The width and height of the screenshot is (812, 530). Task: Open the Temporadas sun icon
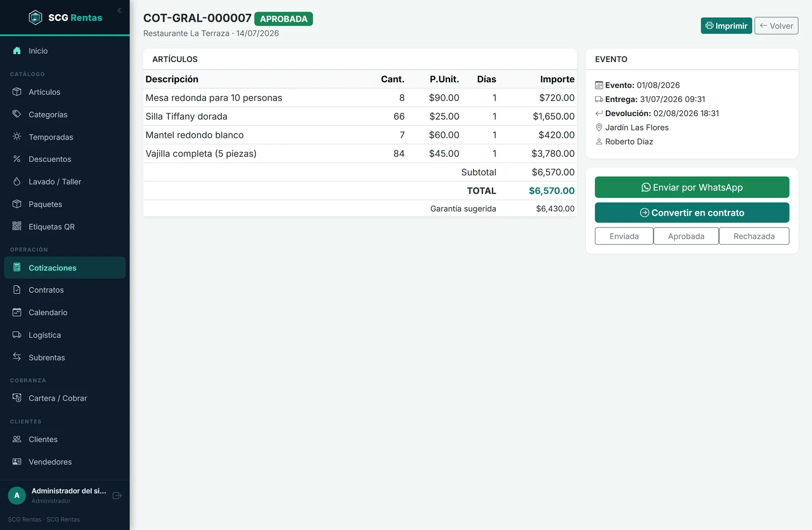[17, 137]
